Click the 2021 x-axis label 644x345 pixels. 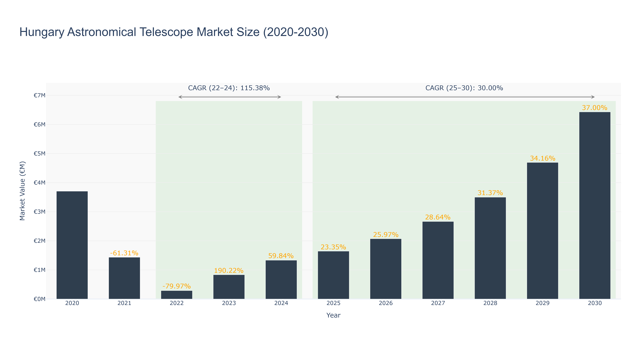(124, 303)
